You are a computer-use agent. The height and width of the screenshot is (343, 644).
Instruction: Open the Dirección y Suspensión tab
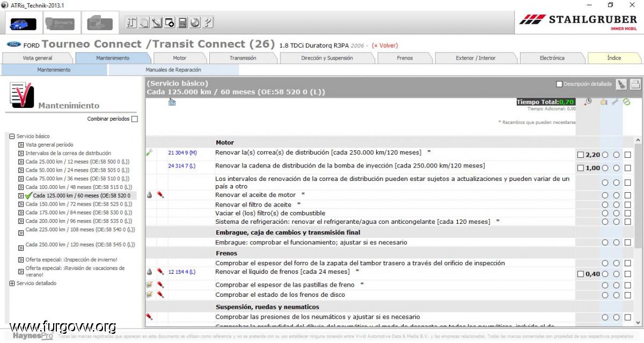tap(327, 58)
